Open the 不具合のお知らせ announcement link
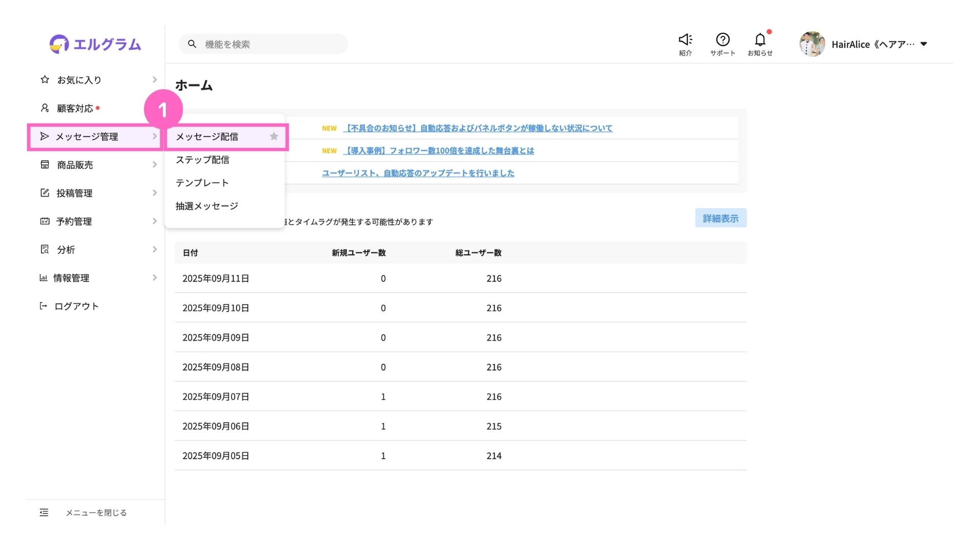980x551 pixels. click(478, 128)
